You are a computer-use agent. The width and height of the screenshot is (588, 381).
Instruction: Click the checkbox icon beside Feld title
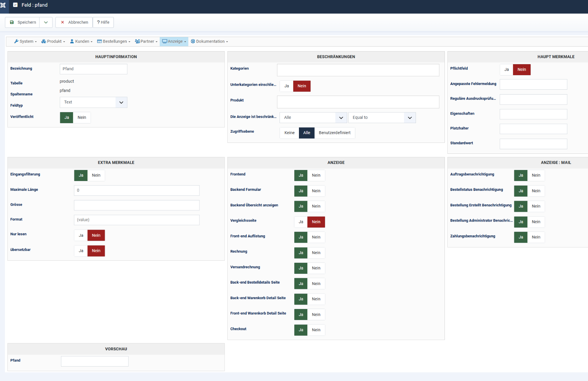click(15, 5)
